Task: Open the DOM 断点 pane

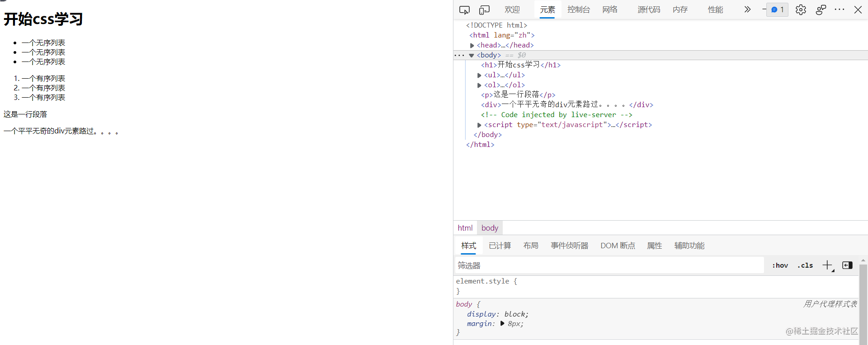Action: click(x=618, y=246)
